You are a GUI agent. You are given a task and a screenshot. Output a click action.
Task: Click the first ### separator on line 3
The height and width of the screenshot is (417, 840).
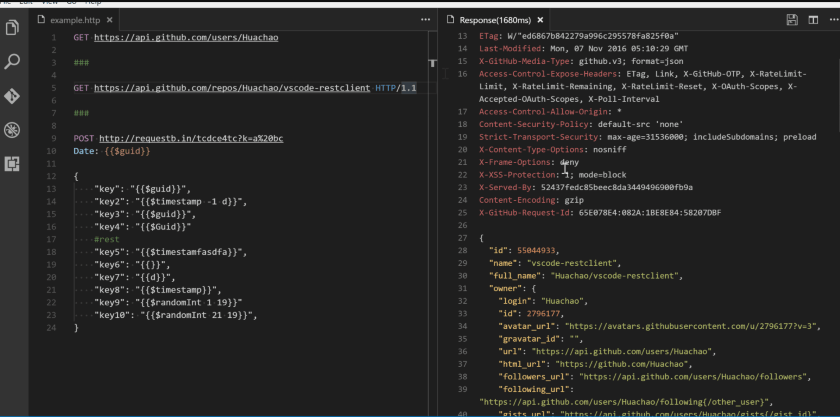[81, 63]
